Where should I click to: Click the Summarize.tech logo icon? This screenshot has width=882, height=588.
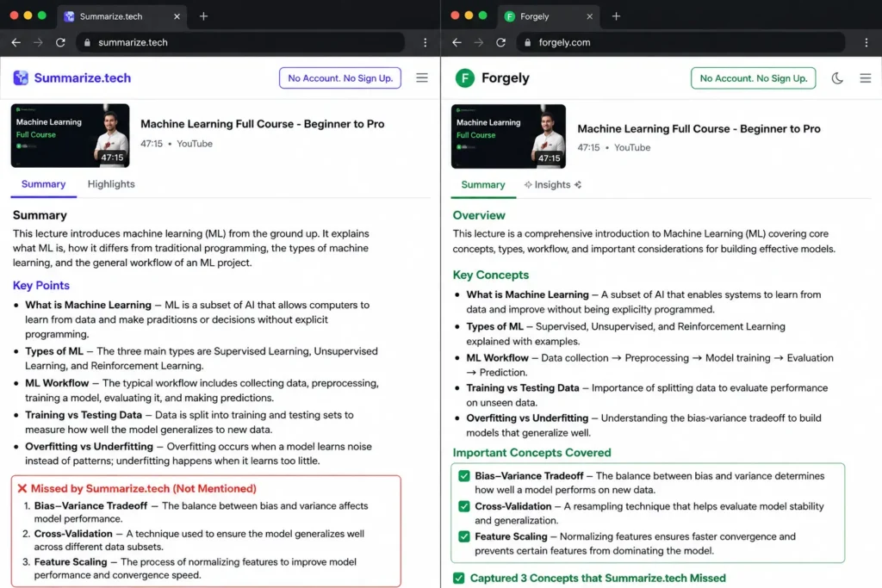(x=21, y=77)
